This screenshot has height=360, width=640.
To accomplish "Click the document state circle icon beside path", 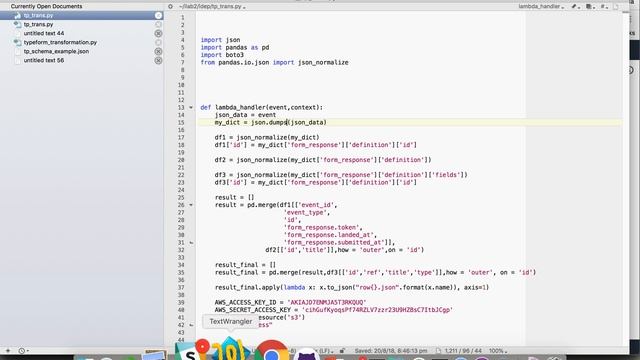I will [x=170, y=7].
